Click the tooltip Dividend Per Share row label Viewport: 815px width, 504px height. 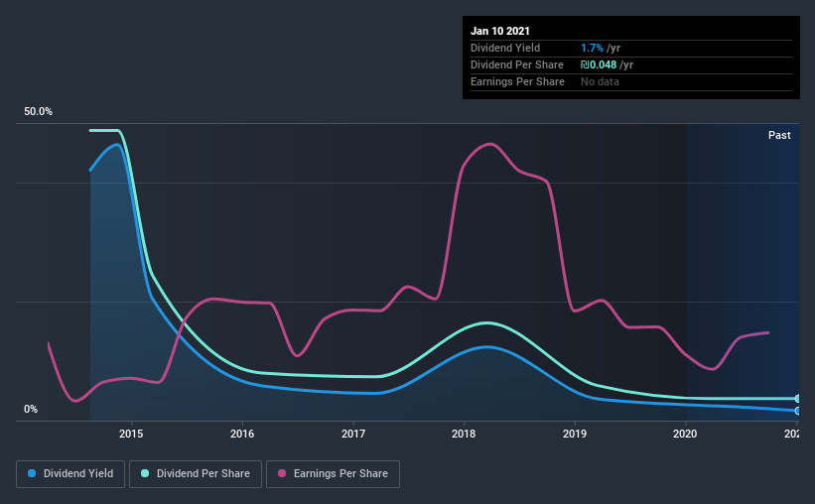[517, 64]
